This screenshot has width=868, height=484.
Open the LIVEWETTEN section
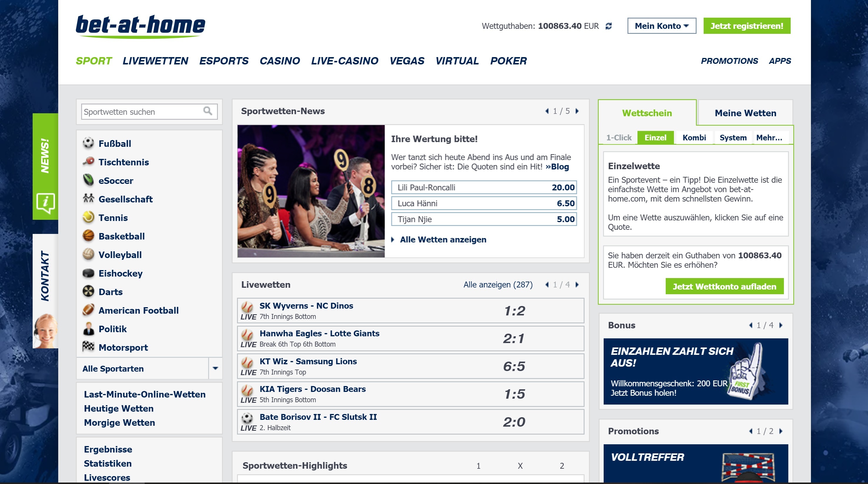pyautogui.click(x=155, y=61)
